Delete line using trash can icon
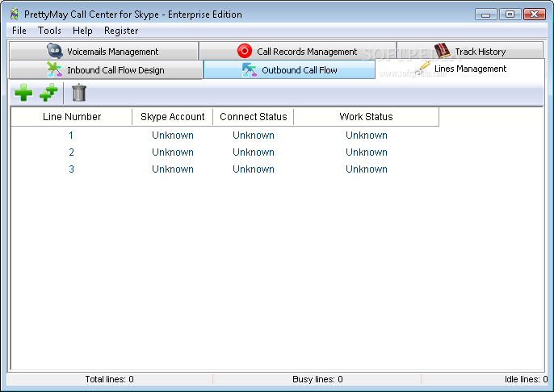 click(x=79, y=93)
